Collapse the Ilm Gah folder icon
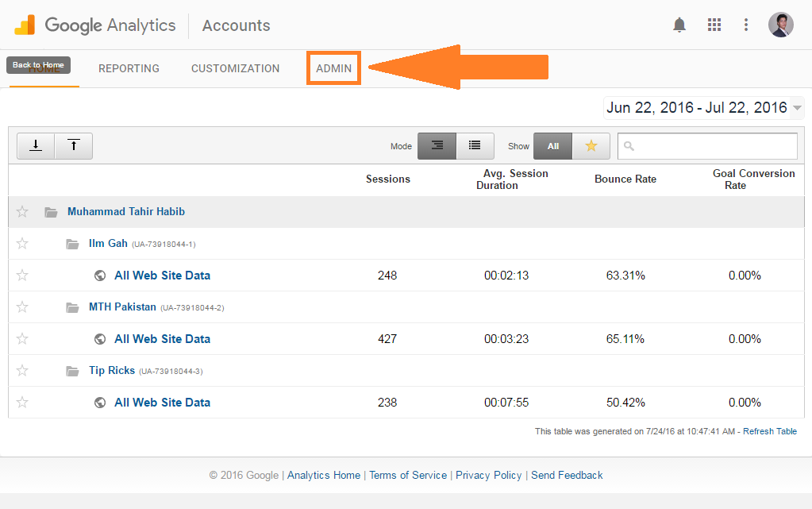 (72, 244)
